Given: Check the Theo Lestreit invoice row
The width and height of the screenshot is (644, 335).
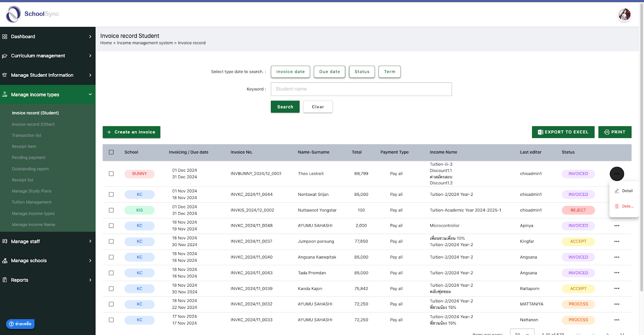Looking at the screenshot, I should (111, 174).
